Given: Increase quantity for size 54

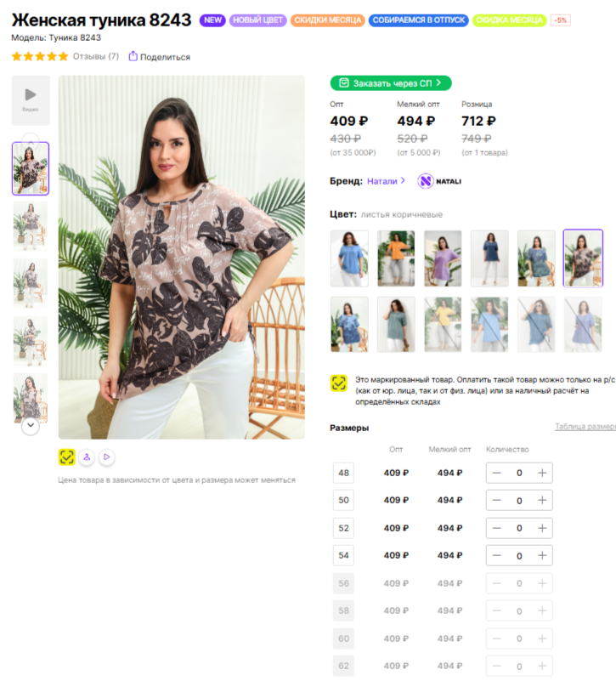Looking at the screenshot, I should click(x=542, y=555).
